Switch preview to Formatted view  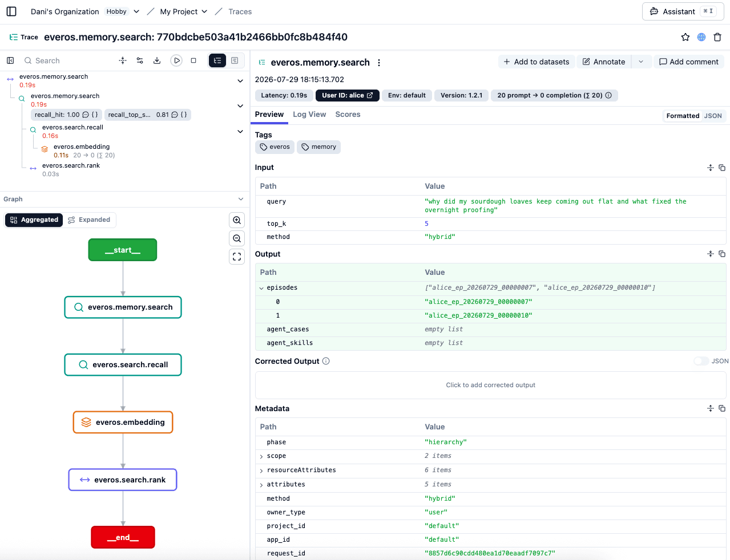pyautogui.click(x=683, y=116)
